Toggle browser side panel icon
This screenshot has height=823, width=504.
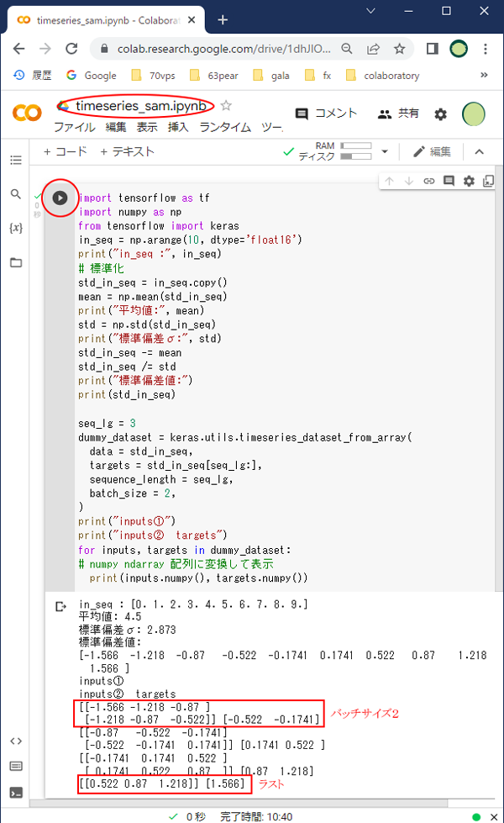coord(432,49)
